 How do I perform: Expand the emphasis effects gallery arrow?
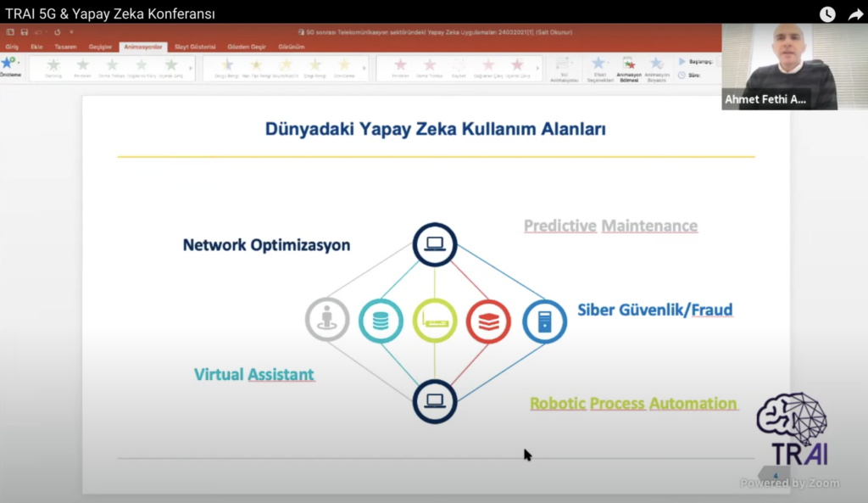(365, 69)
